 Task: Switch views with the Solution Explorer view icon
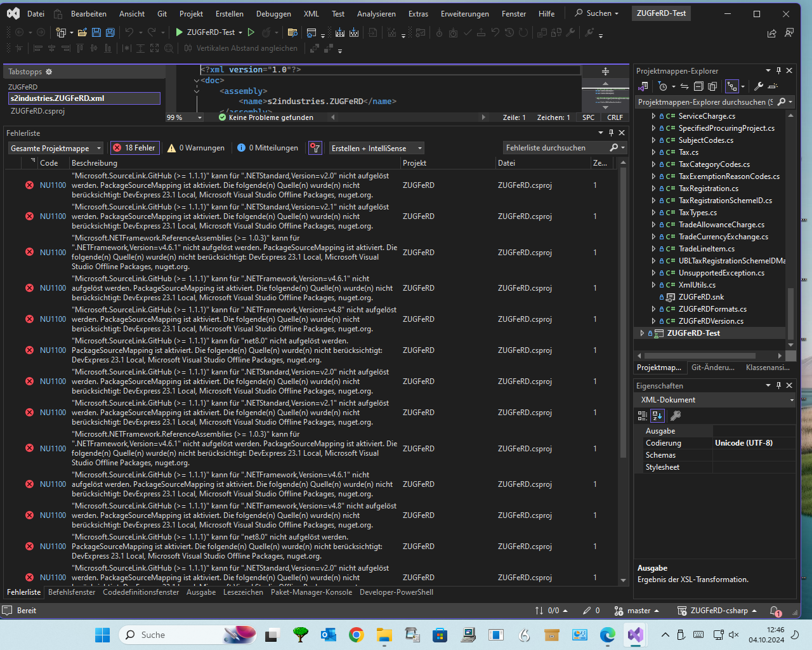643,86
